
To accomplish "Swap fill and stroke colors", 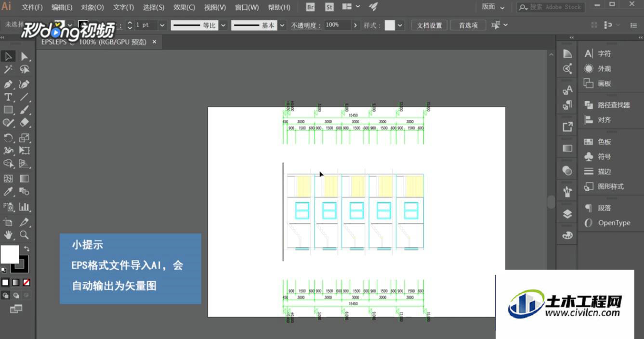I will click(x=27, y=248).
